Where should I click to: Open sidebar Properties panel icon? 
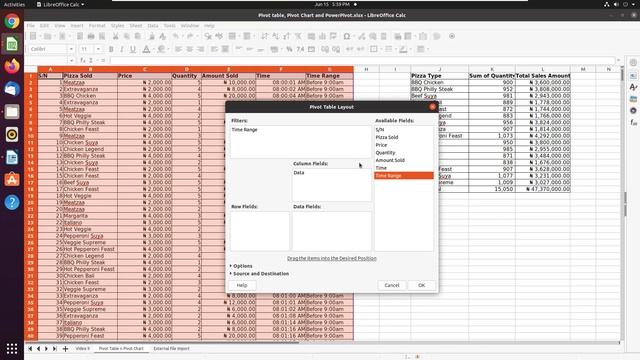[x=633, y=76]
